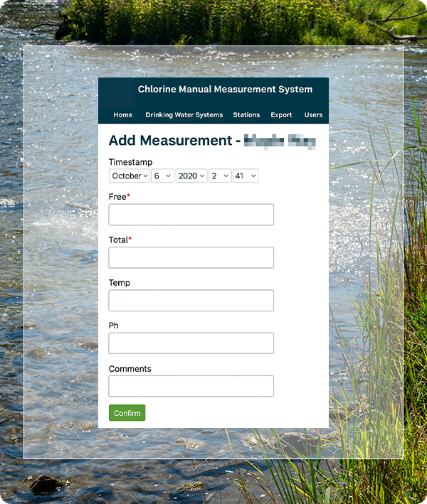Select the Ph input field
Image resolution: width=427 pixels, height=504 pixels.
[191, 343]
